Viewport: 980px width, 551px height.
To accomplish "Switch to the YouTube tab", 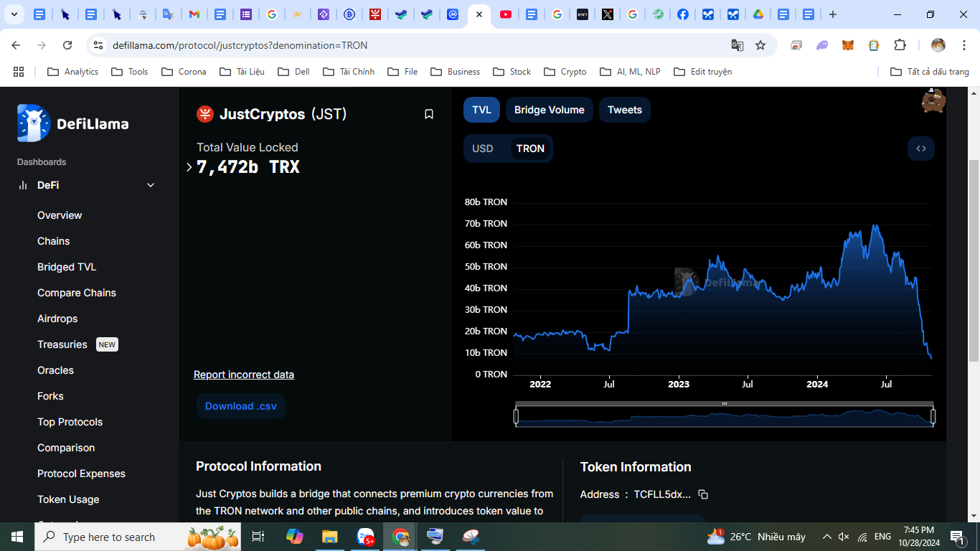I will [x=506, y=14].
